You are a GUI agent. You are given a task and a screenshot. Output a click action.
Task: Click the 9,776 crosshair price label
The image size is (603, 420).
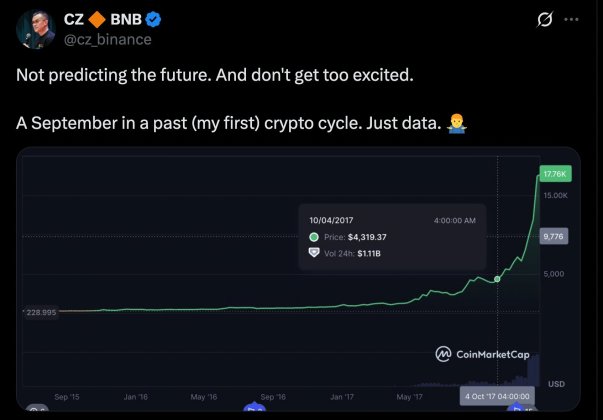[553, 236]
